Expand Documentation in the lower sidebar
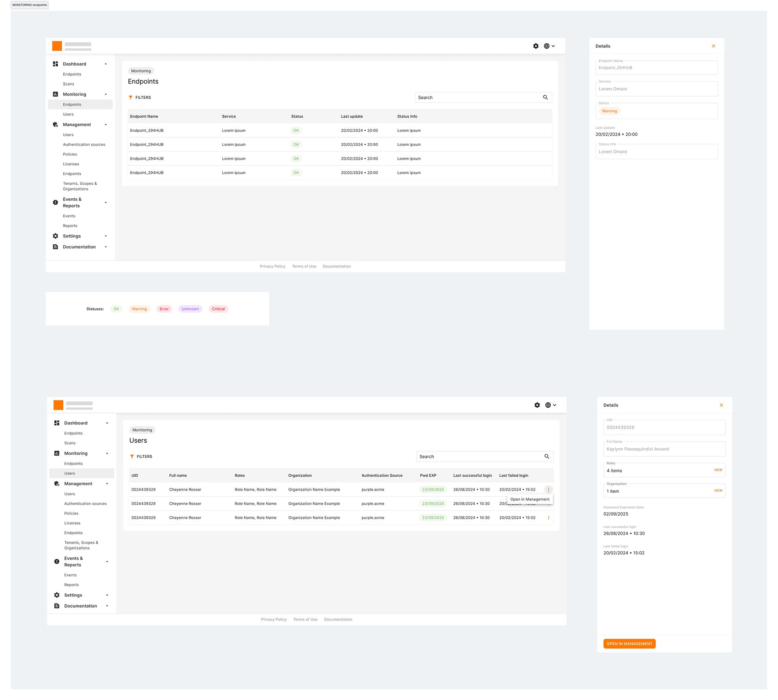 [x=107, y=606]
